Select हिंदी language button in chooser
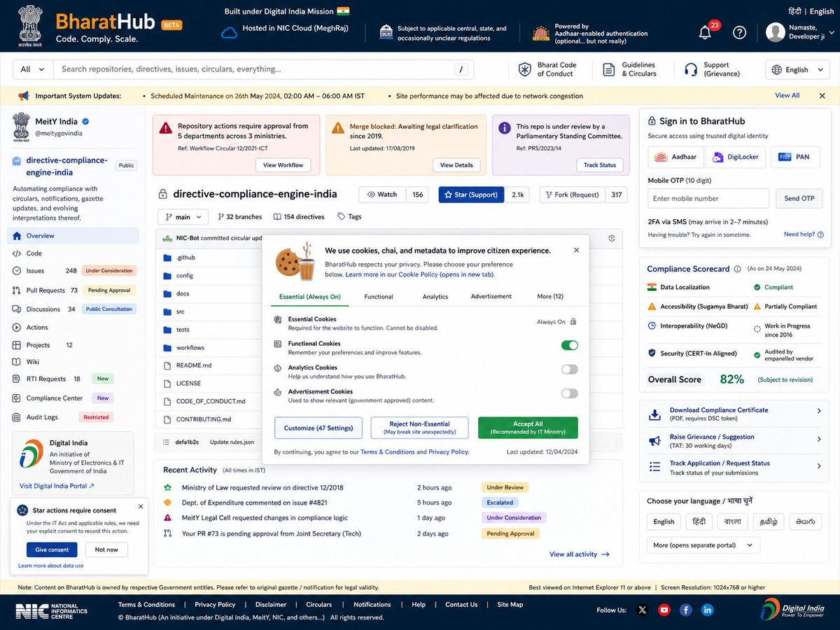Screen dimensions: 840x630 [x=699, y=521]
